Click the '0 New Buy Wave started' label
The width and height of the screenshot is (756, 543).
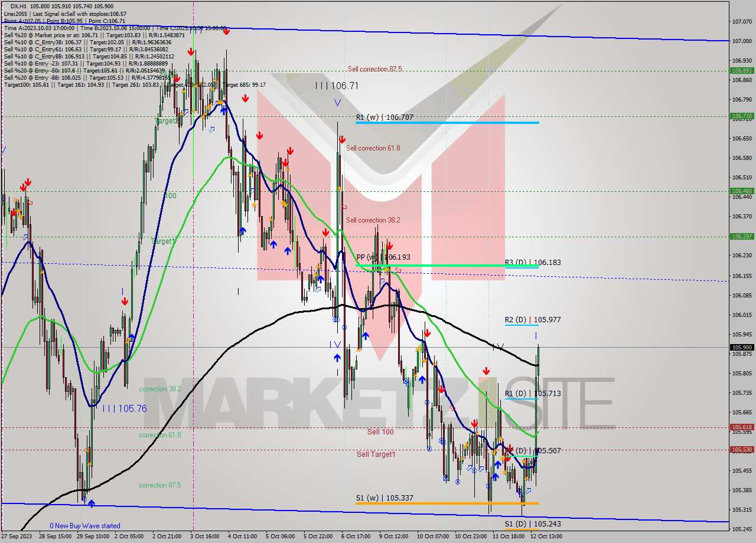(x=85, y=526)
